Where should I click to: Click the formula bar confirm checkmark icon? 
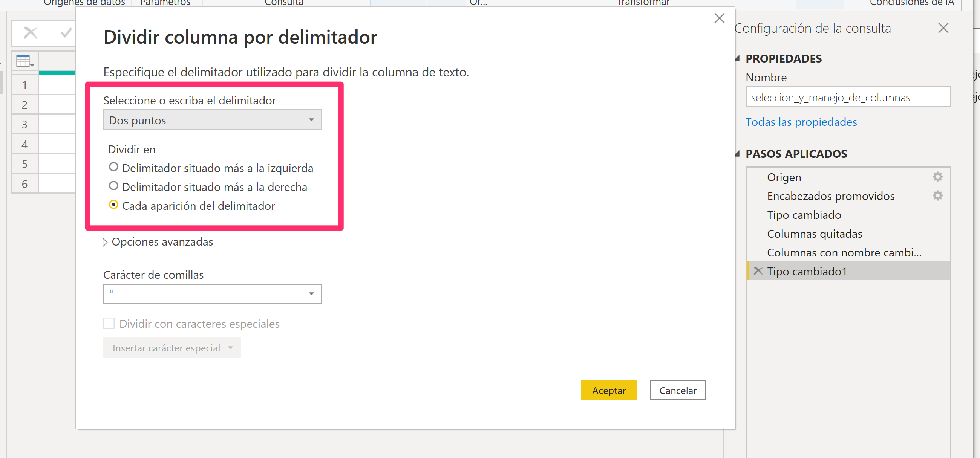[66, 33]
